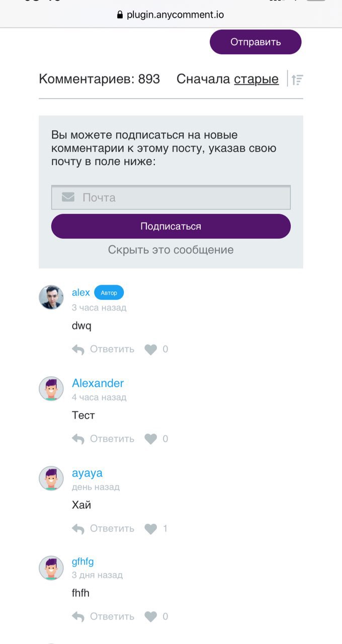Click 'Ответить' under Alexander's comment
The height and width of the screenshot is (644, 342).
click(x=112, y=439)
